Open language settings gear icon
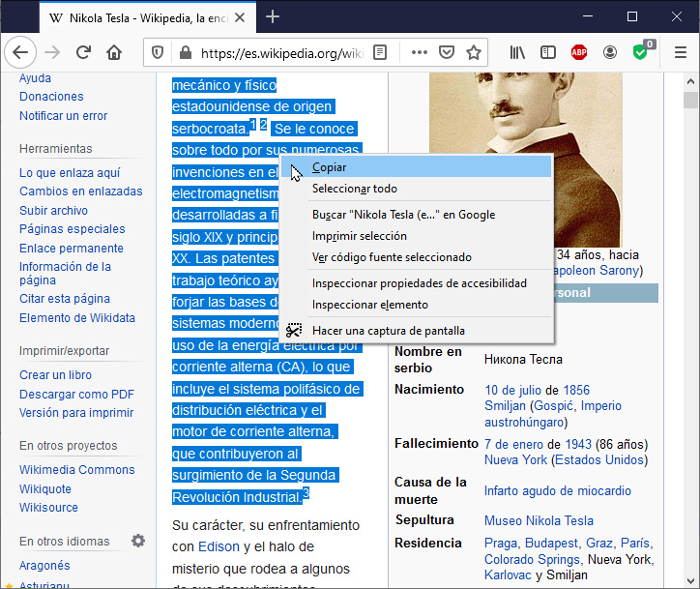Viewport: 700px width, 589px height. [138, 541]
